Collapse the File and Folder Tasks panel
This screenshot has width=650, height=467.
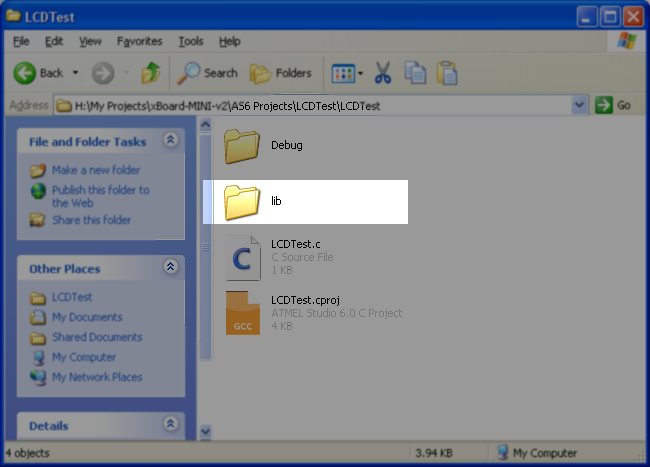click(170, 140)
